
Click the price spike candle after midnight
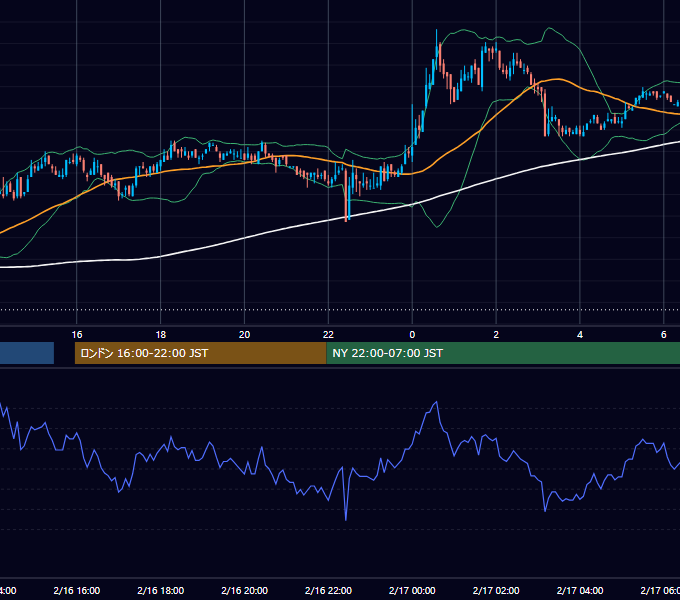coord(436,48)
